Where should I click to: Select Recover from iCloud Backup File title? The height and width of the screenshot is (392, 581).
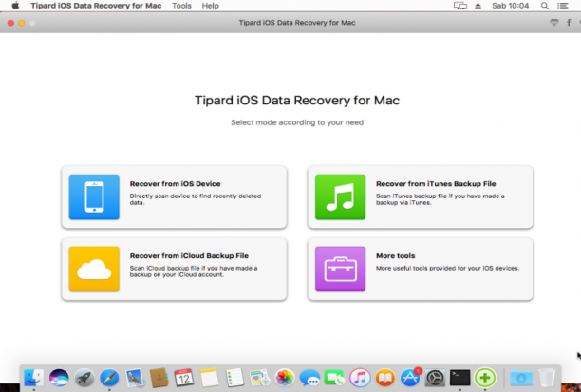(x=189, y=255)
